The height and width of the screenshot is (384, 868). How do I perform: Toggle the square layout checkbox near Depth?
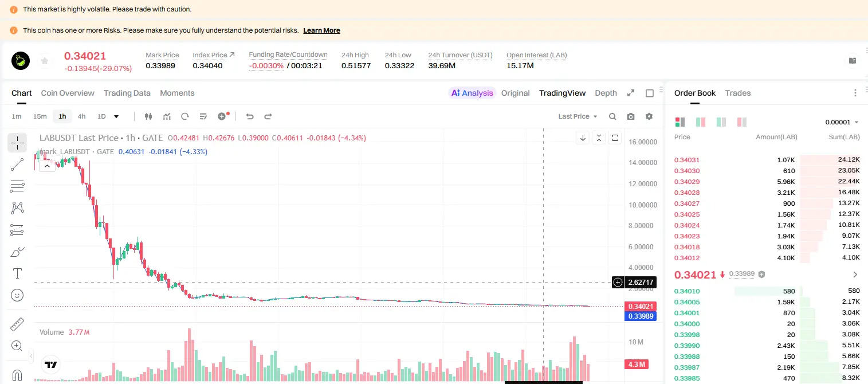tap(650, 93)
